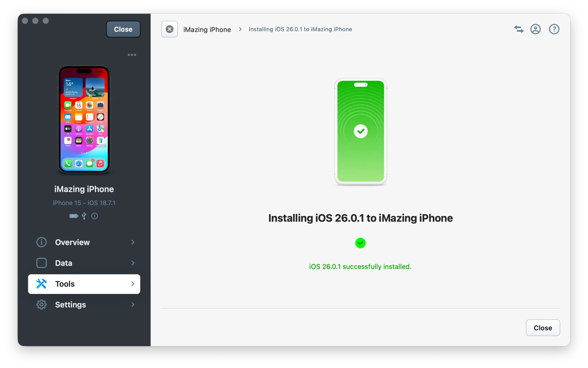Click the Close button at bottom right
The height and width of the screenshot is (368, 588).
click(543, 328)
